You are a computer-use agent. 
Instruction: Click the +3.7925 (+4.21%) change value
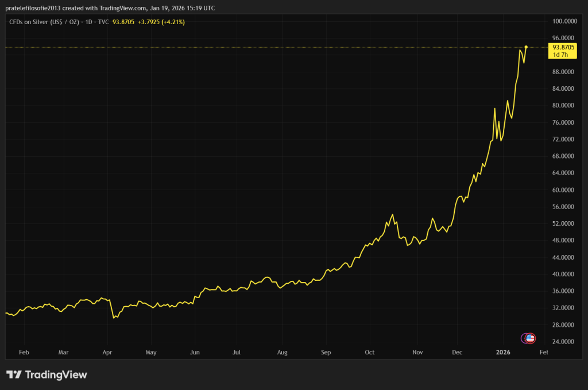click(x=162, y=22)
